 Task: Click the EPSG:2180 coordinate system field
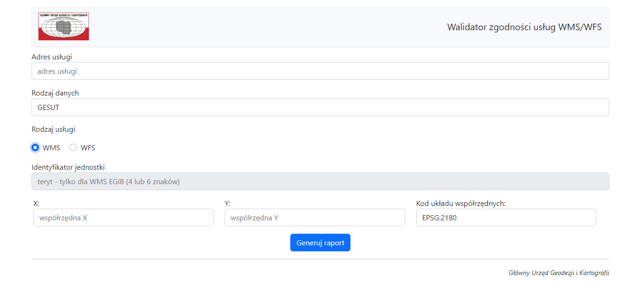pyautogui.click(x=506, y=218)
